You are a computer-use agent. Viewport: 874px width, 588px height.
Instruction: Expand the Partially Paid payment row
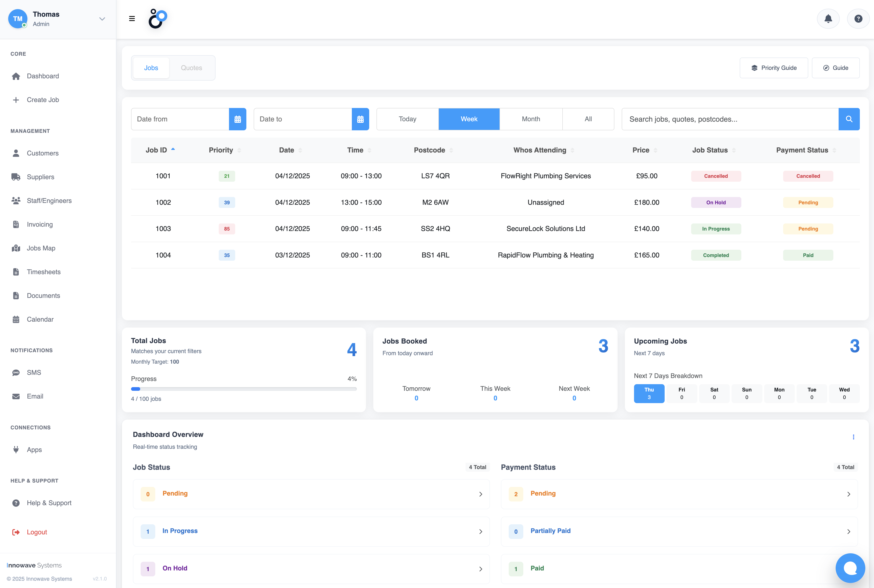point(679,531)
